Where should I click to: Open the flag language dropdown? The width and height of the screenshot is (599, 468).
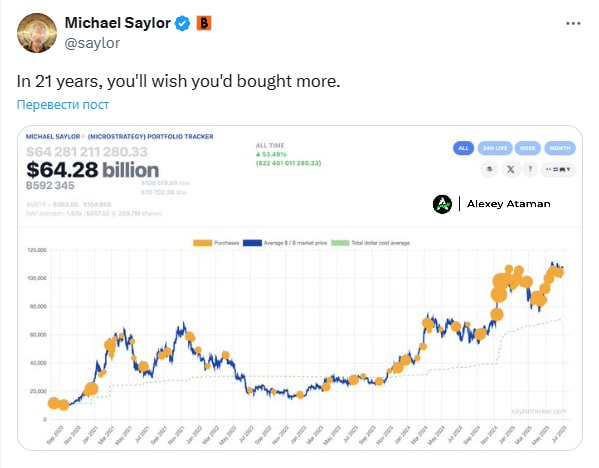point(558,169)
